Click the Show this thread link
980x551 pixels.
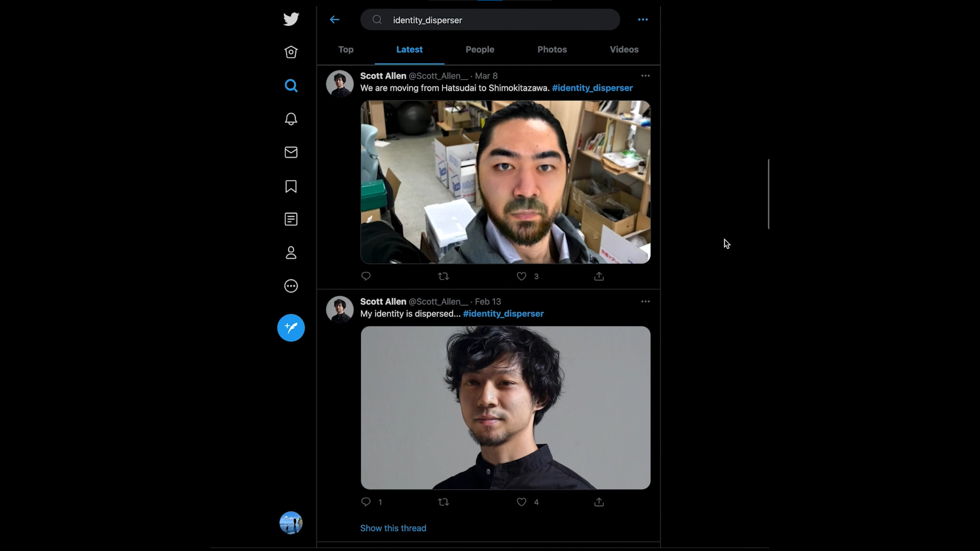click(x=393, y=528)
